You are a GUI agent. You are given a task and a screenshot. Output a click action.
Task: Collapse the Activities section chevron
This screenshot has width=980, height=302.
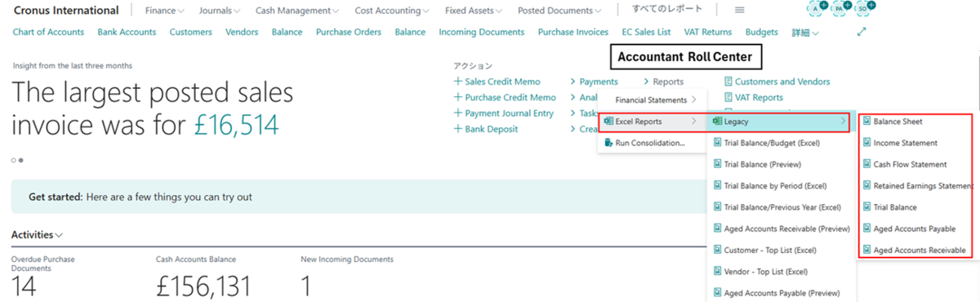[x=59, y=235]
